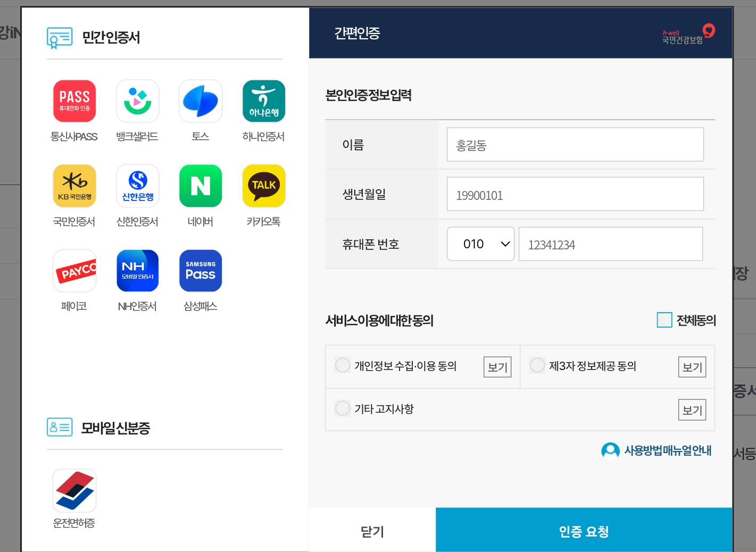Click the 전체동의 label text

(696, 320)
